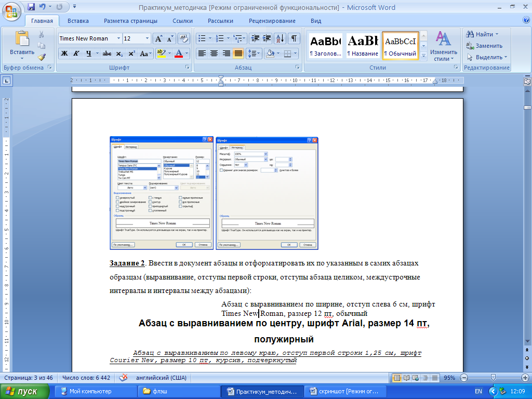Sort text alphabetically
Viewport: 532px width, 399px height.
point(280,38)
